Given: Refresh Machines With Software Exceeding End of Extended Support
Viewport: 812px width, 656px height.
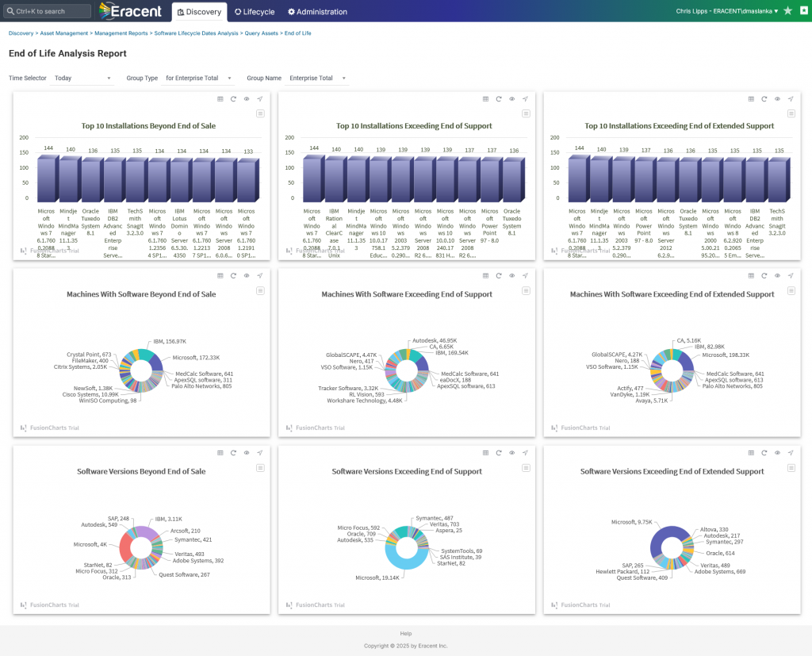Looking at the screenshot, I should click(x=764, y=276).
